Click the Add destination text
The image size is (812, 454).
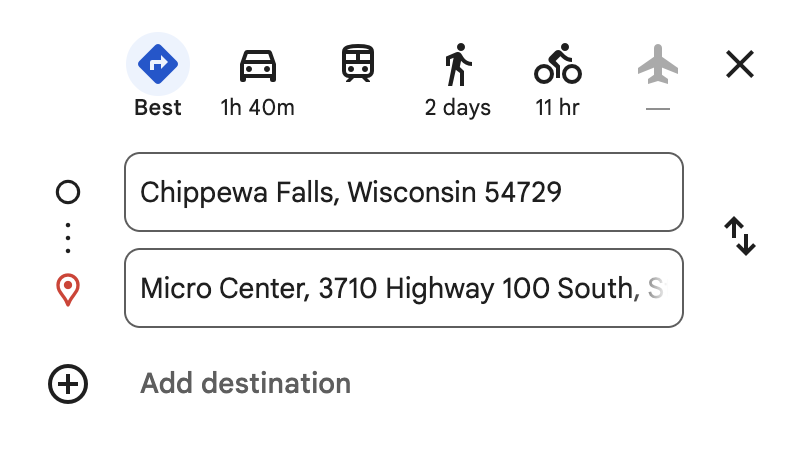245,383
